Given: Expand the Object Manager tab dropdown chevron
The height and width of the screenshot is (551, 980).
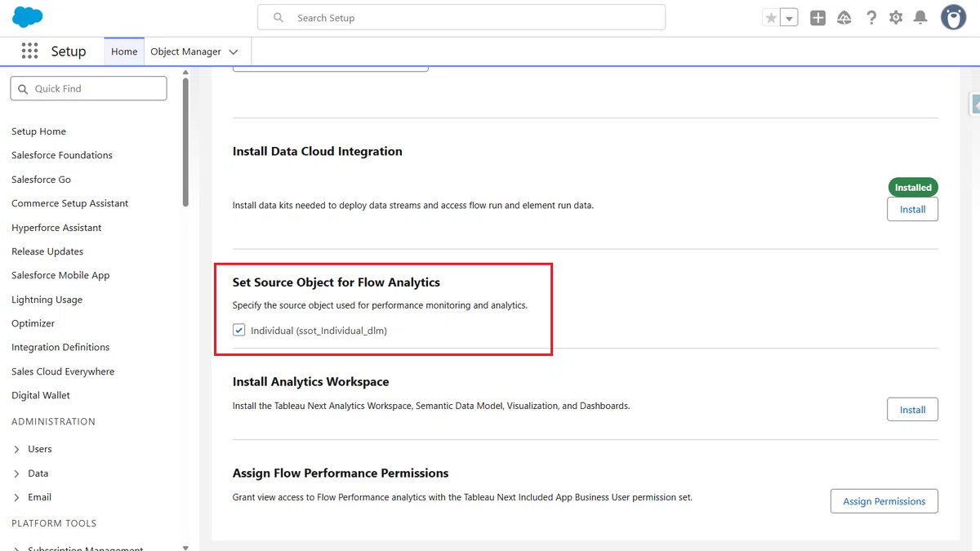Looking at the screenshot, I should click(x=234, y=51).
